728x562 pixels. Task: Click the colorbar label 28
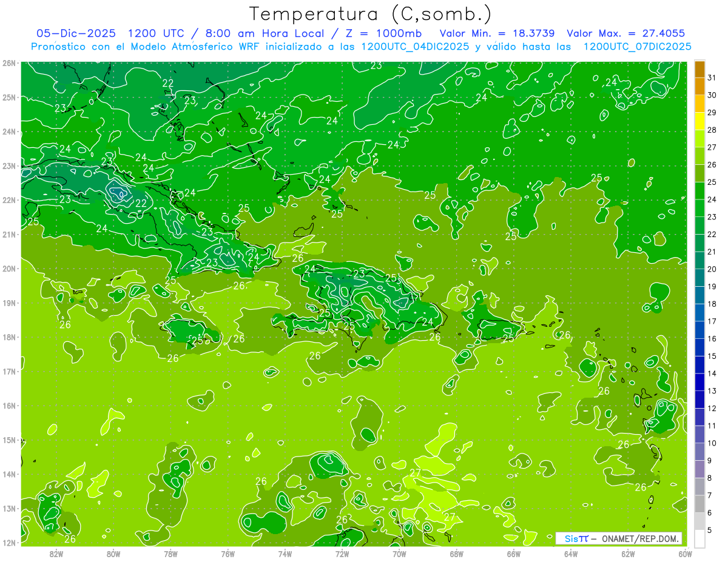712,130
